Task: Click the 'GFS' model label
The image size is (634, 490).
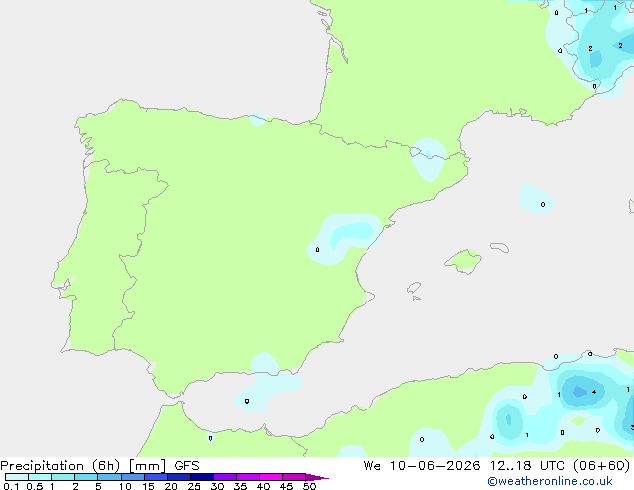Action: (187, 466)
